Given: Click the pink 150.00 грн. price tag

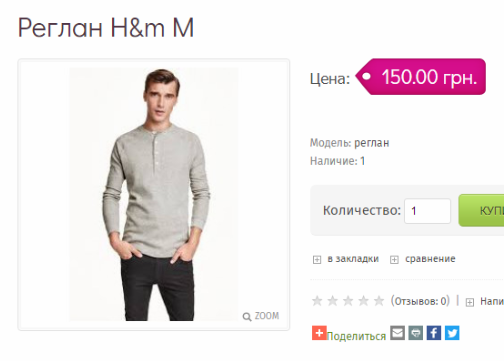Looking at the screenshot, I should click(x=421, y=77).
